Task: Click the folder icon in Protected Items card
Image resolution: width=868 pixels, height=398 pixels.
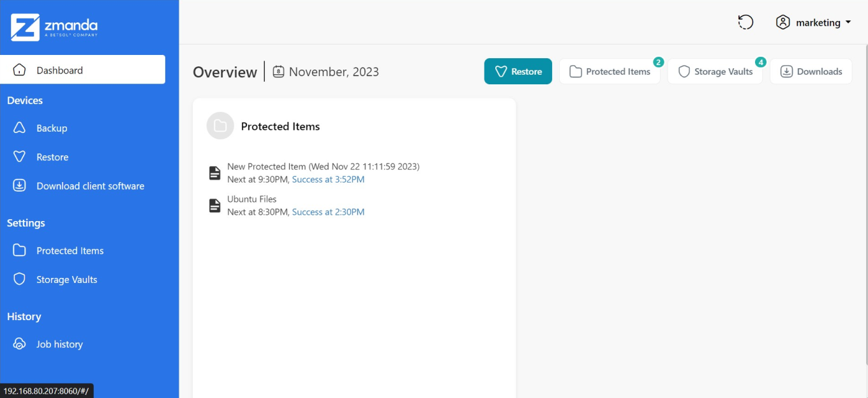Action: [x=220, y=126]
